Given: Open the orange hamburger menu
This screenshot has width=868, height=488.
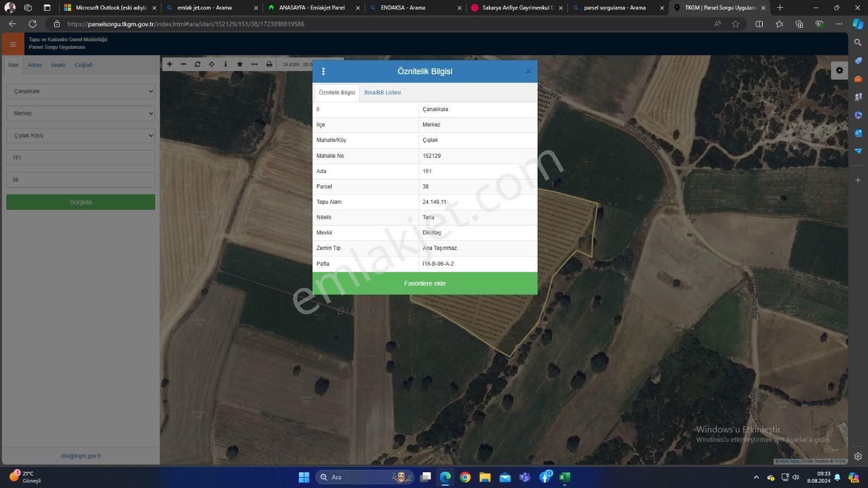Looking at the screenshot, I should (x=13, y=44).
